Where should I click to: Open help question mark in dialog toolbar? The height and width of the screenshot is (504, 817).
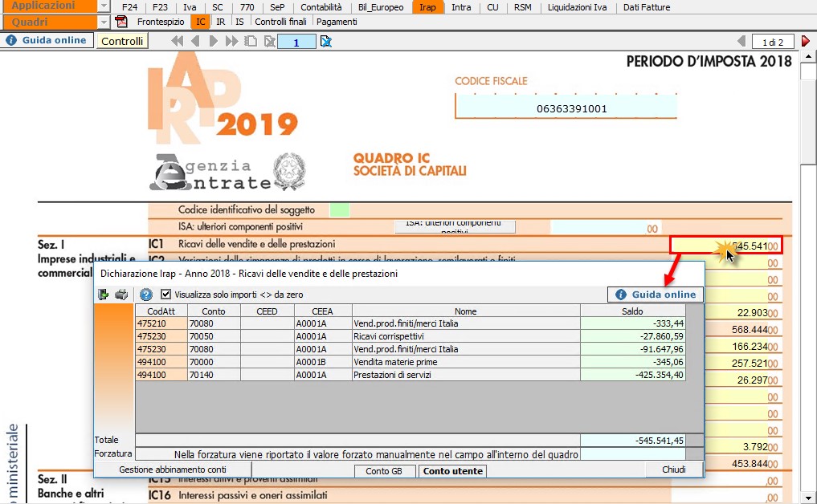(x=146, y=295)
